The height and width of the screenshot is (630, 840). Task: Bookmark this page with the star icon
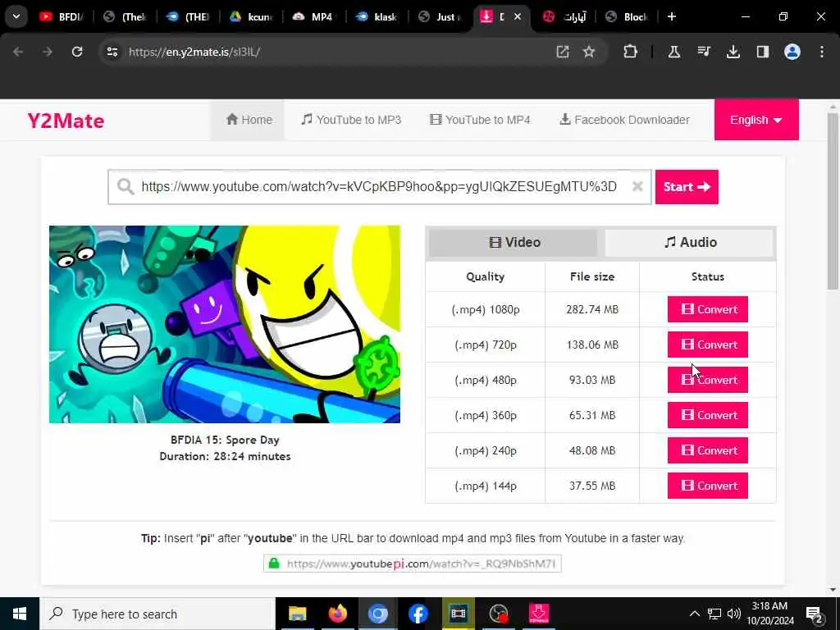589,52
